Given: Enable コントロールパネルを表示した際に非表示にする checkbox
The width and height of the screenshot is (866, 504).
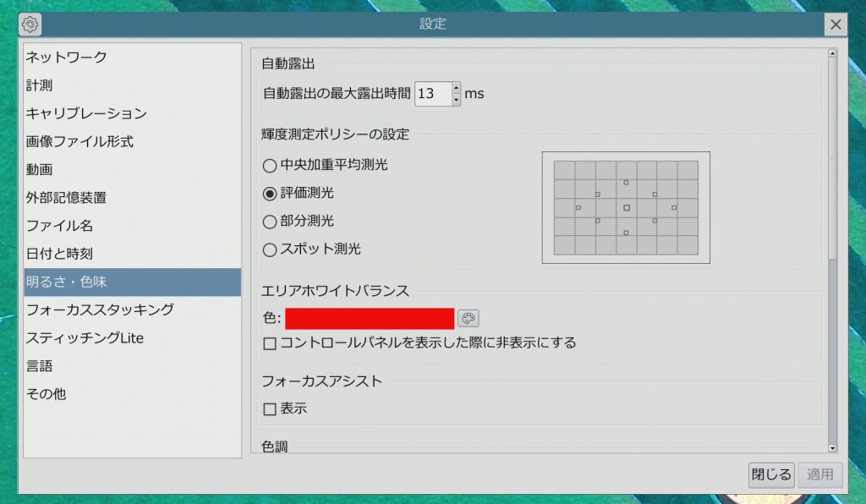Looking at the screenshot, I should click(x=270, y=343).
